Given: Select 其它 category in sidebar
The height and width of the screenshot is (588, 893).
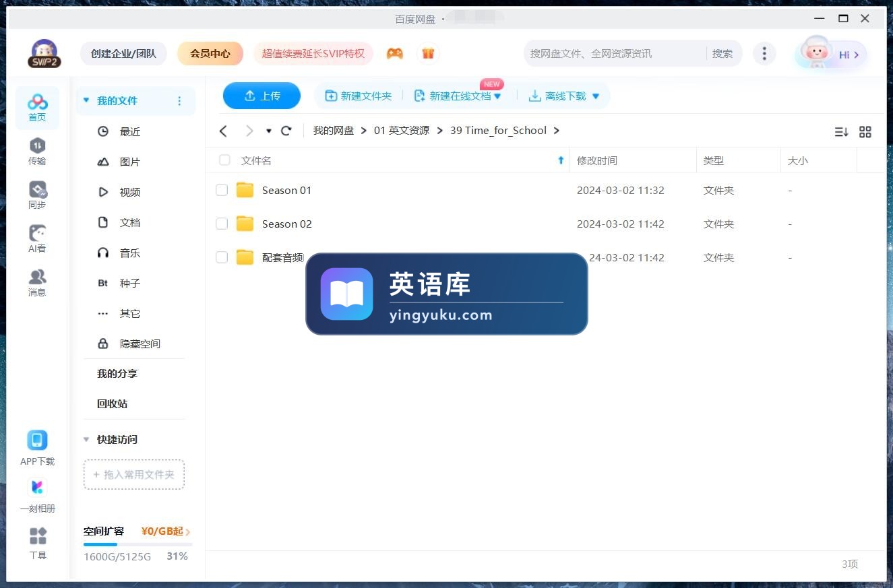Looking at the screenshot, I should coord(130,313).
